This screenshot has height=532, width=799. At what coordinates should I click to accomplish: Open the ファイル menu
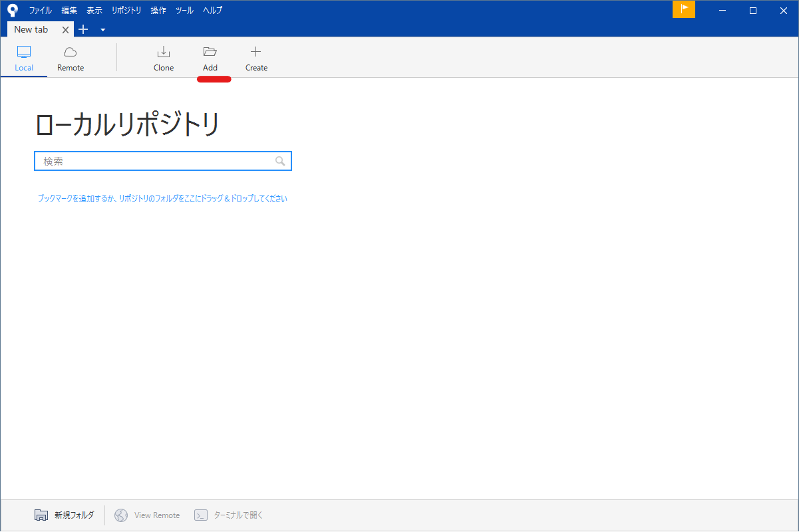(40, 10)
